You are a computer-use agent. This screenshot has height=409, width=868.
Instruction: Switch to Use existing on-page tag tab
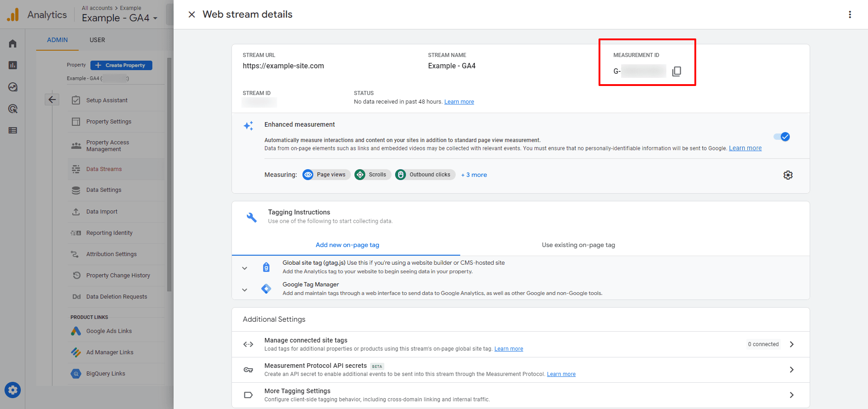point(578,245)
